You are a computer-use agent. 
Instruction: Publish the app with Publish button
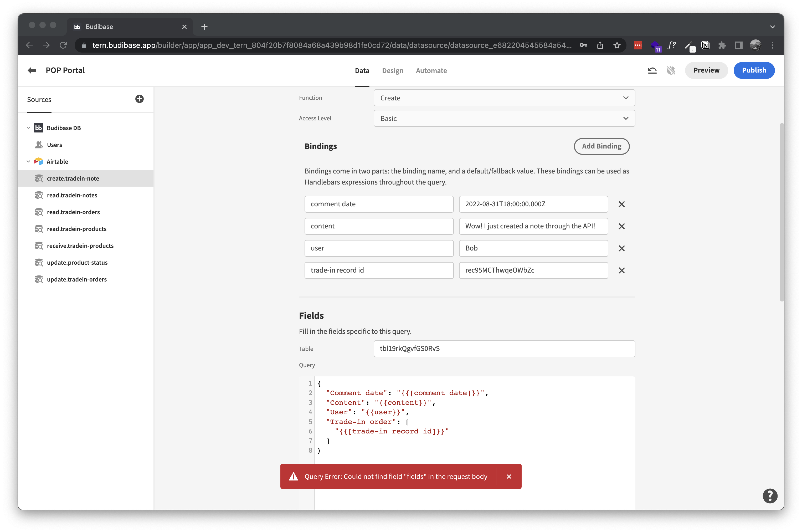point(754,70)
